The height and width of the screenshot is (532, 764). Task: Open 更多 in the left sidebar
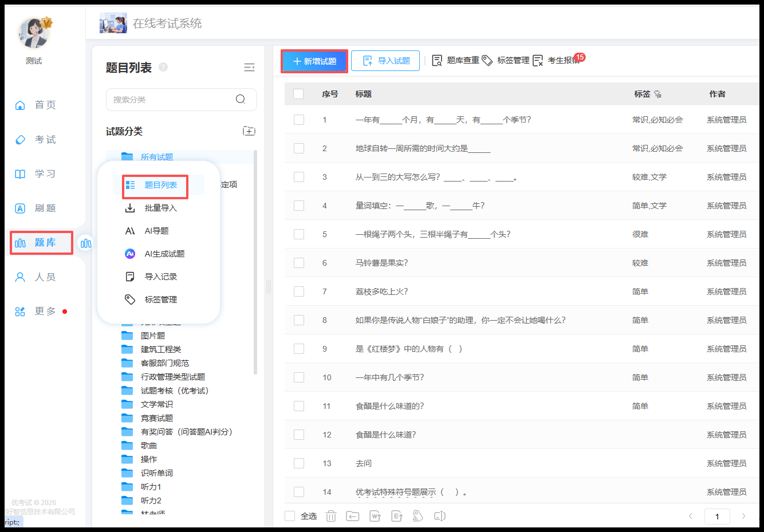pyautogui.click(x=36, y=311)
